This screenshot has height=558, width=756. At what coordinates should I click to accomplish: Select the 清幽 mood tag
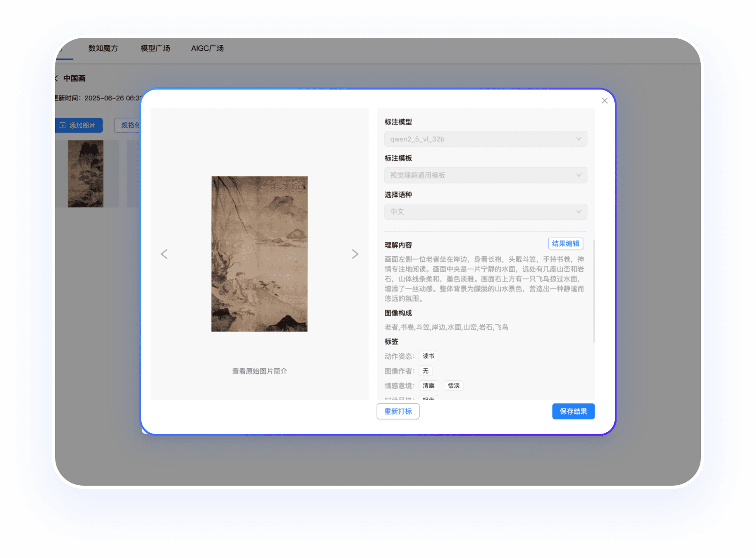tap(428, 385)
